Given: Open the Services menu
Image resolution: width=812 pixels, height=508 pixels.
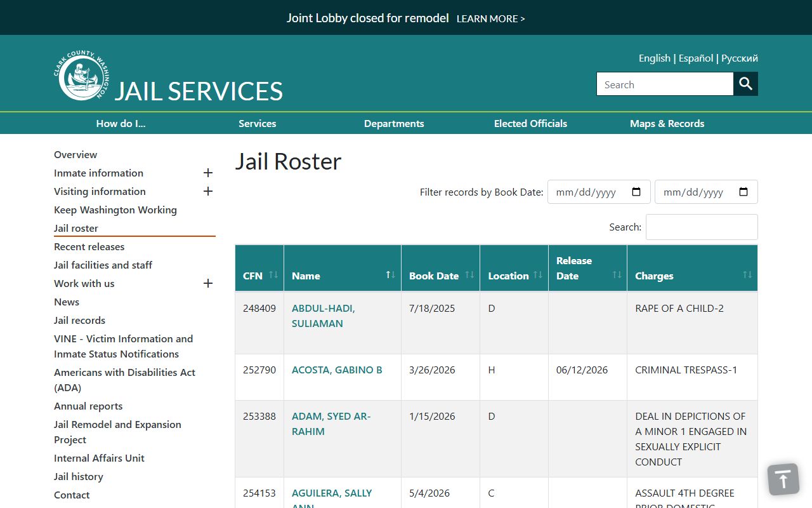Looking at the screenshot, I should [x=258, y=123].
